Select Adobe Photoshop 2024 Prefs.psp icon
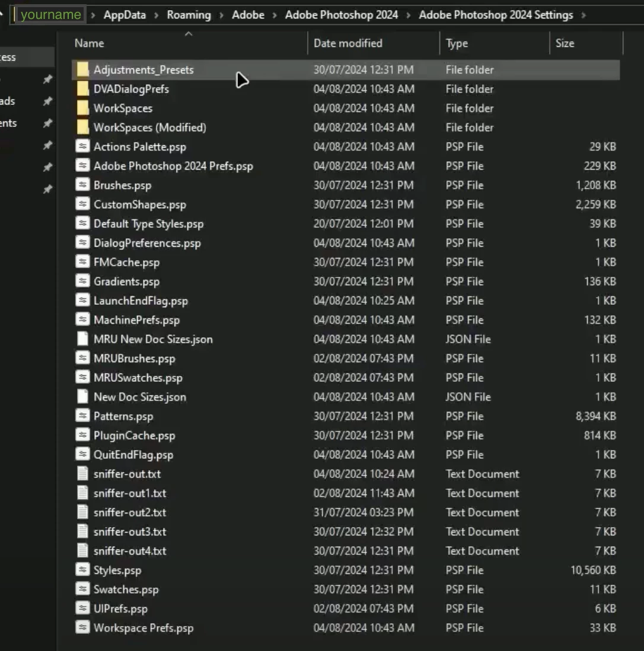This screenshot has width=644, height=651. click(82, 165)
